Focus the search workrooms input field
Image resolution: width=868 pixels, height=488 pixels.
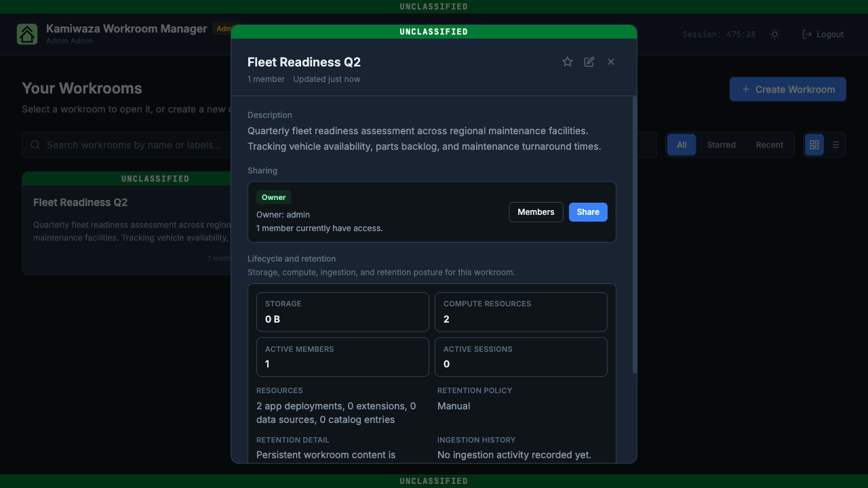[x=129, y=145]
